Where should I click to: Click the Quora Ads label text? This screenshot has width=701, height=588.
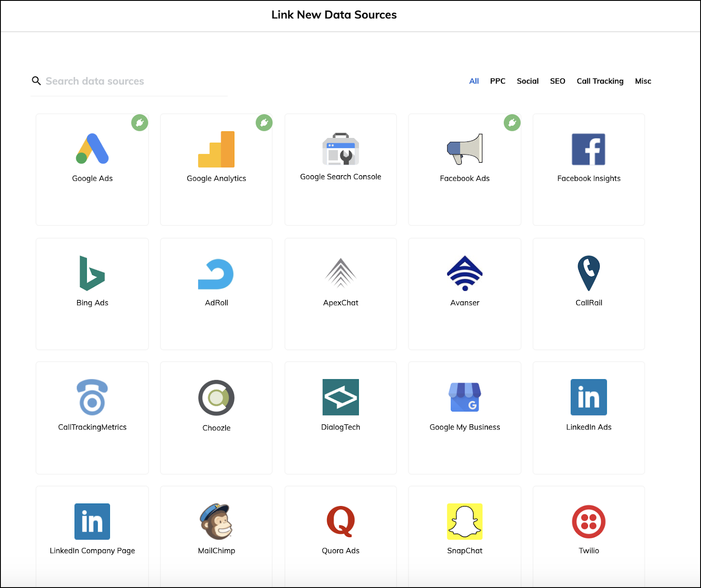coord(340,550)
